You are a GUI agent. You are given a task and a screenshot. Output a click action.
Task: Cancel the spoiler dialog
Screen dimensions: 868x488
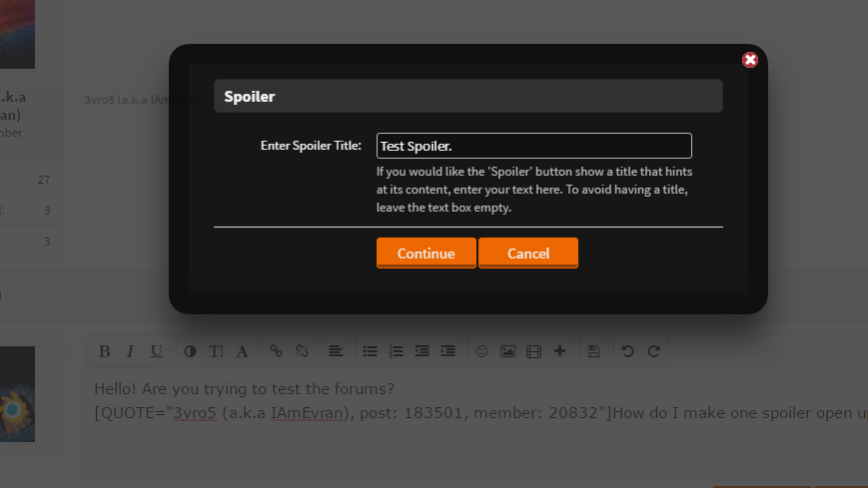[528, 252]
